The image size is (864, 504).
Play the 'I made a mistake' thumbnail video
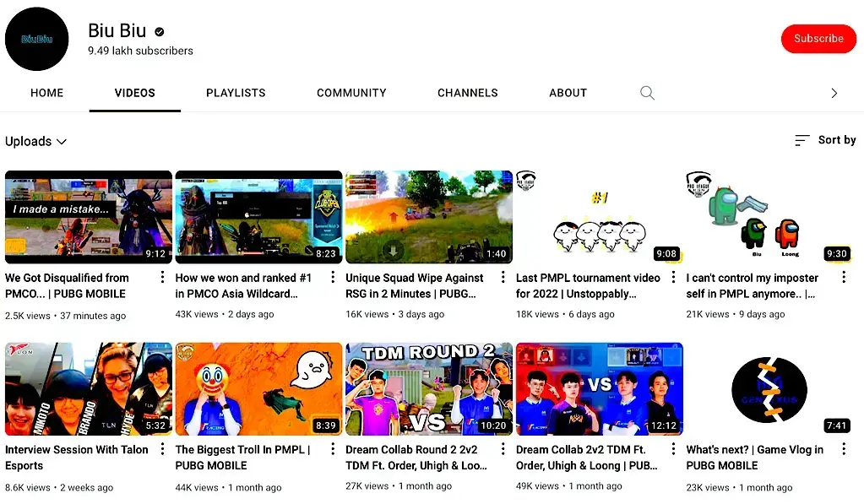point(89,217)
